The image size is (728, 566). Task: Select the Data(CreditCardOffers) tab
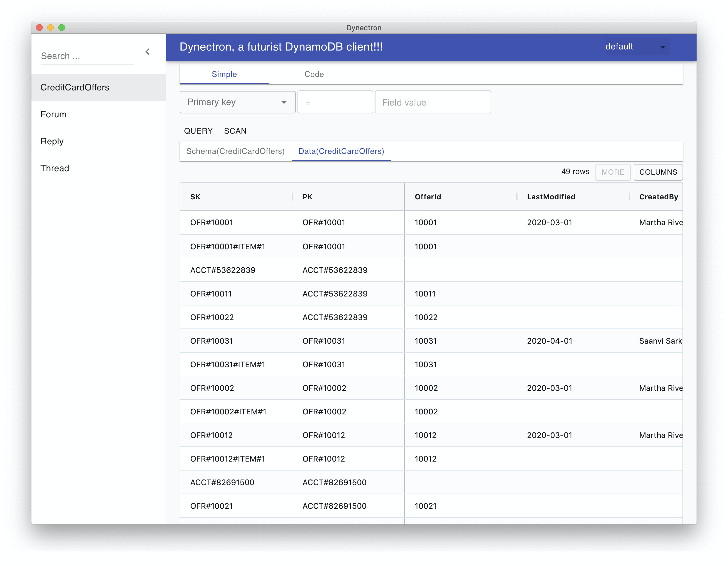[341, 151]
